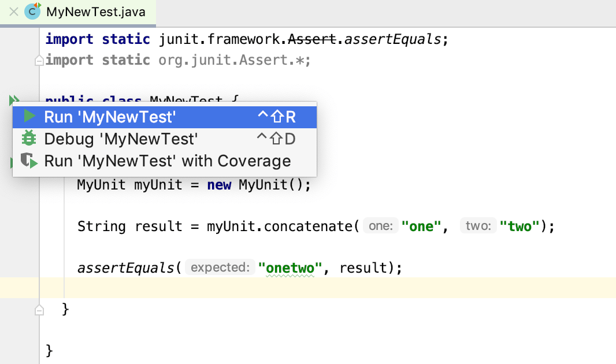Collapse the import section via gutter fold marker
This screenshot has width=616, height=364.
point(39,60)
